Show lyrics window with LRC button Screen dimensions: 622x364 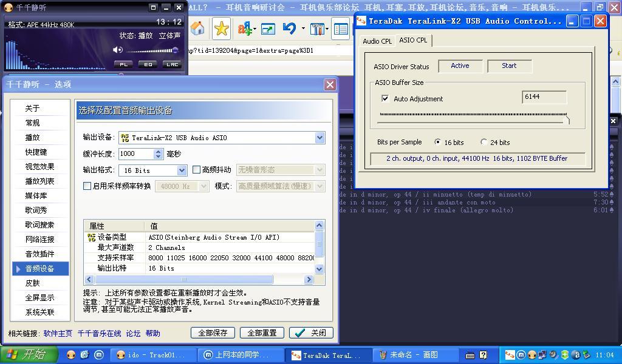tap(172, 64)
